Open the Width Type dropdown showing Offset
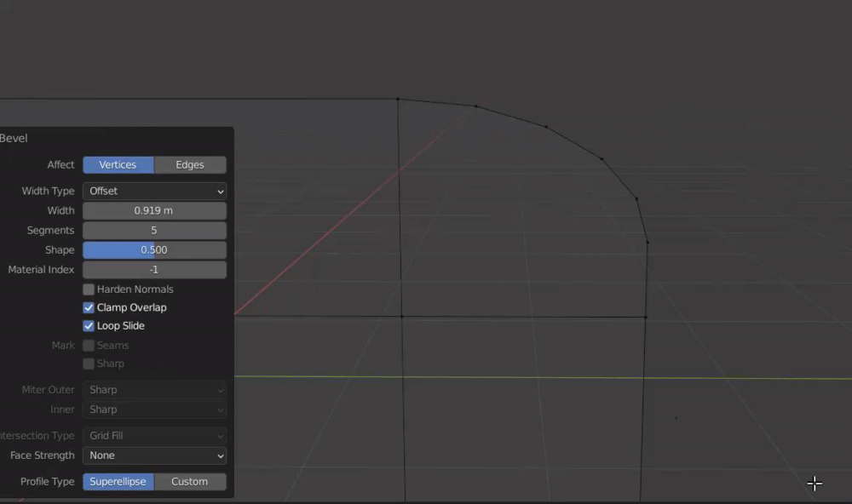This screenshot has height=504, width=852. pos(154,192)
